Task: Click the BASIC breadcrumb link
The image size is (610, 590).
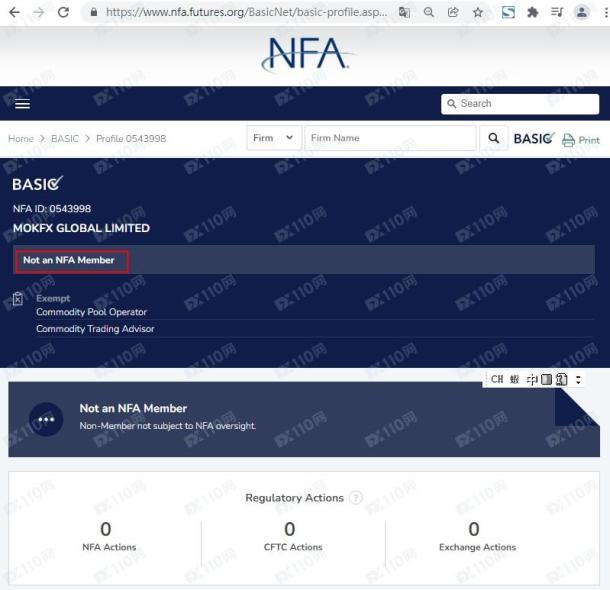Action: pos(65,138)
